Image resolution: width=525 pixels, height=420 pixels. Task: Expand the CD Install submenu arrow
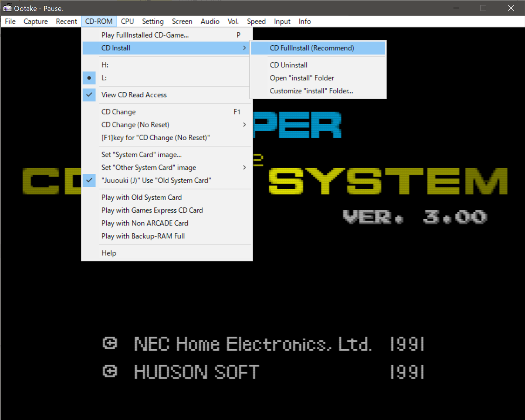click(244, 48)
